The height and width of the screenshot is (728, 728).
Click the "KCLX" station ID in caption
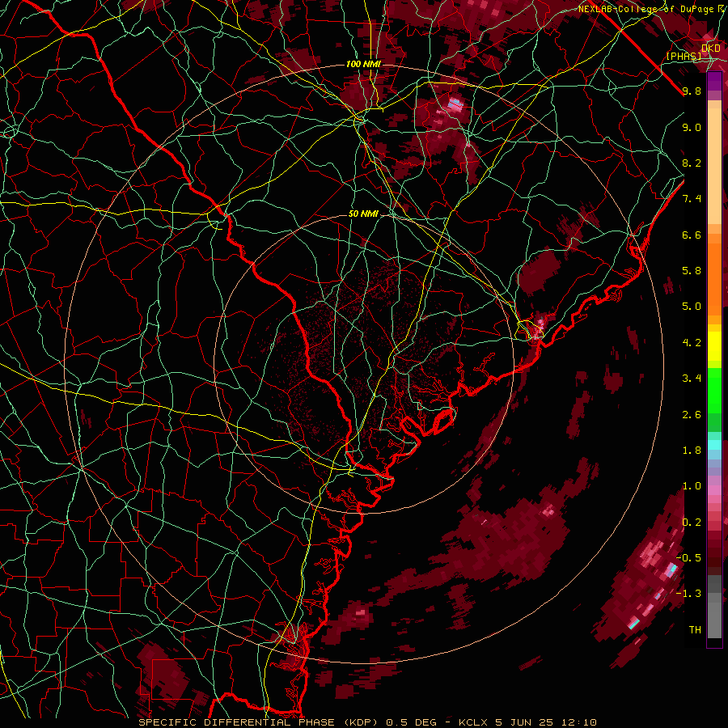[x=473, y=722]
